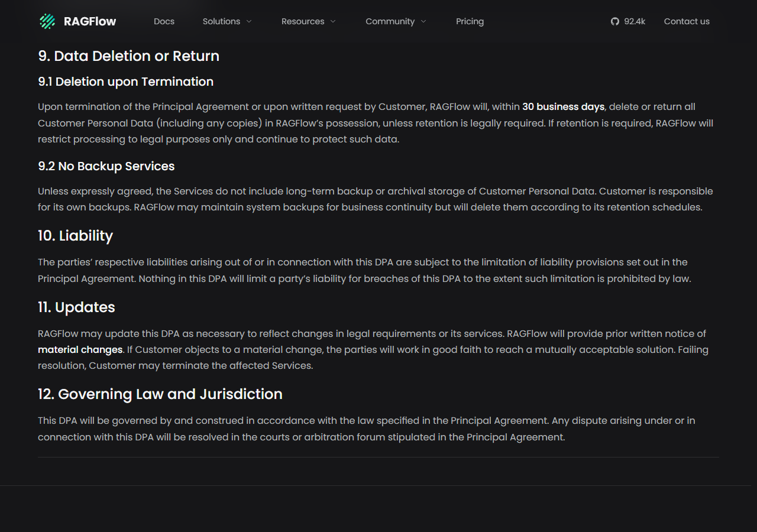757x532 pixels.
Task: Click the "12. Governing Law and Jurisdiction" heading
Action: tap(160, 394)
